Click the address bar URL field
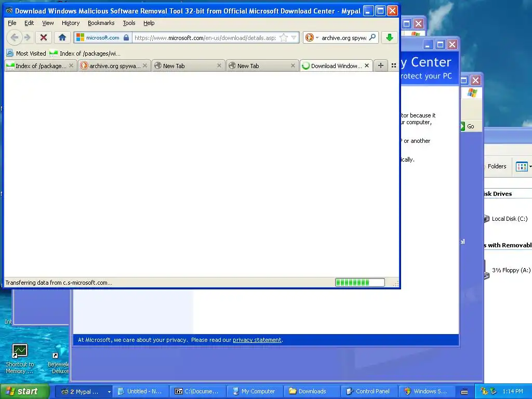Screen dimensions: 532x399 click(205, 37)
